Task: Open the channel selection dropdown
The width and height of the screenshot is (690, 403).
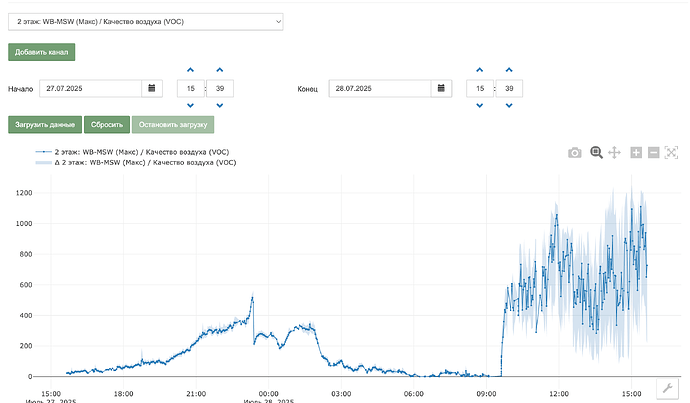Action: pyautogui.click(x=146, y=22)
